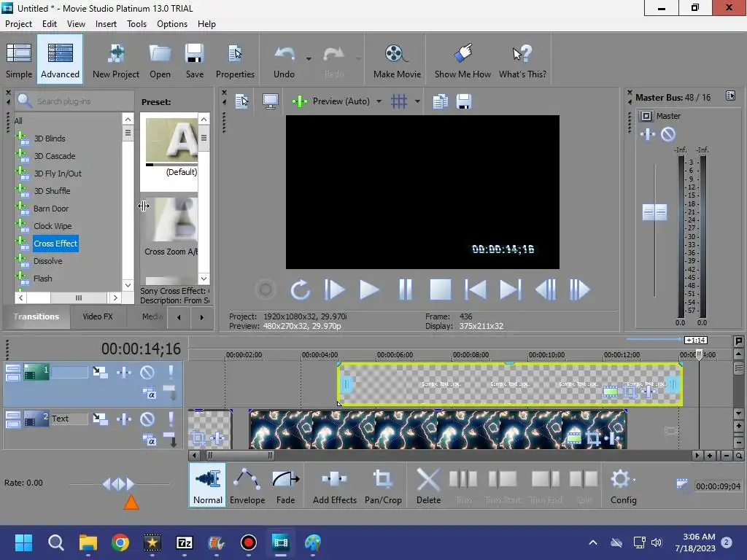This screenshot has width=747, height=560.
Task: Show previous docked window tabs arrow
Action: 179,317
